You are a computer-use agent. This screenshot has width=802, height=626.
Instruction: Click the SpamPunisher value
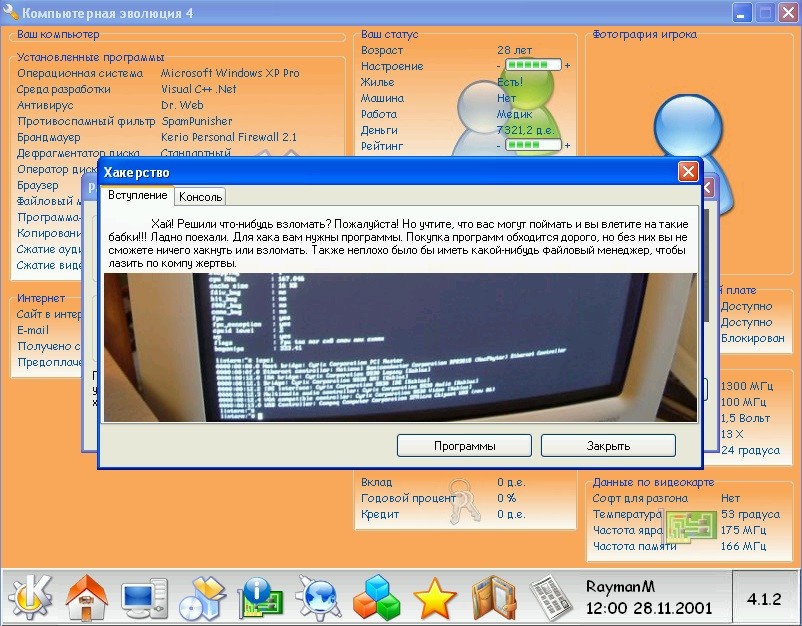point(197,121)
